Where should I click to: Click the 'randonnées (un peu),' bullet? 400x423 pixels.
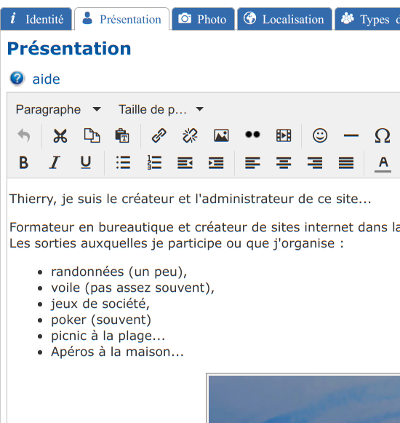tap(119, 272)
